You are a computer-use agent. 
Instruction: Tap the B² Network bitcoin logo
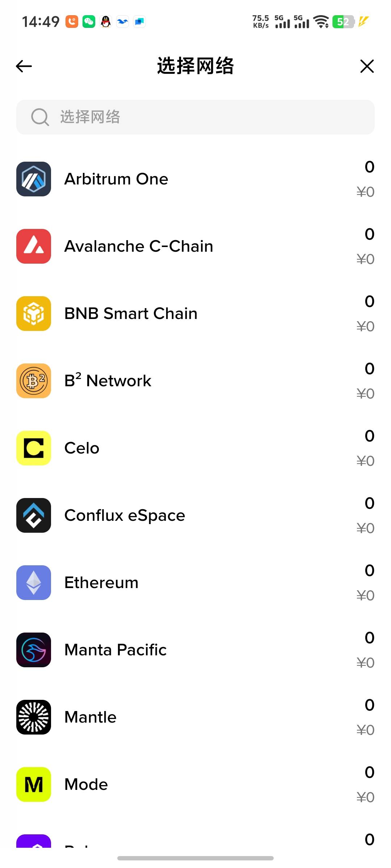pyautogui.click(x=34, y=381)
